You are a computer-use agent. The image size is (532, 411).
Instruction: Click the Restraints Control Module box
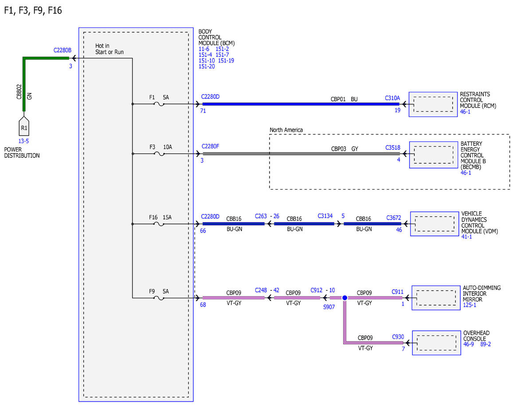click(433, 104)
